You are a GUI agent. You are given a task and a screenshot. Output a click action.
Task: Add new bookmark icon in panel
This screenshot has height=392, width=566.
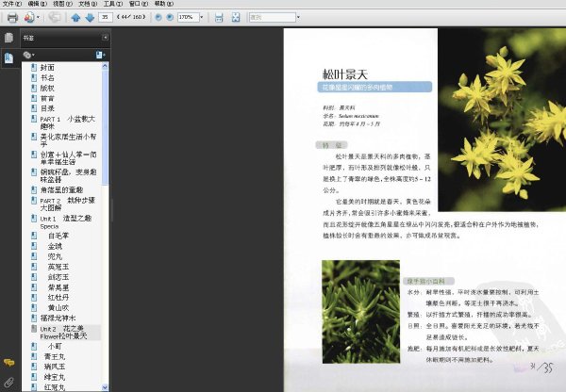(100, 55)
